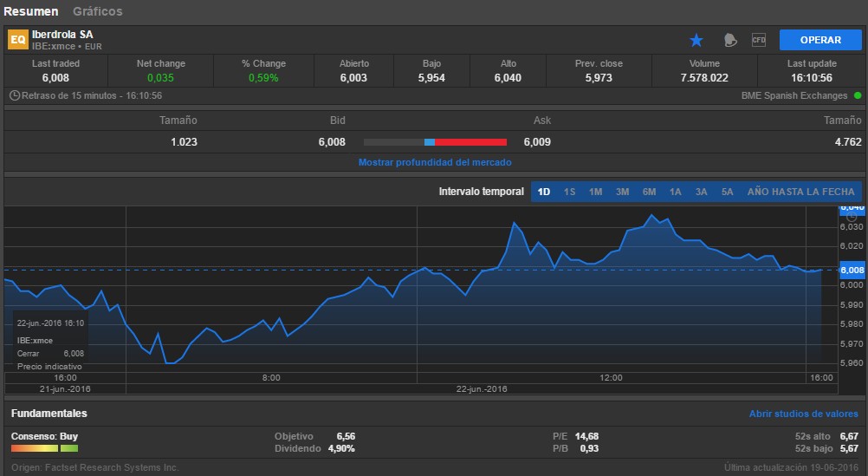Screen dimensions: 868x476
Task: Click the EQ instrument badge icon
Action: pos(17,40)
